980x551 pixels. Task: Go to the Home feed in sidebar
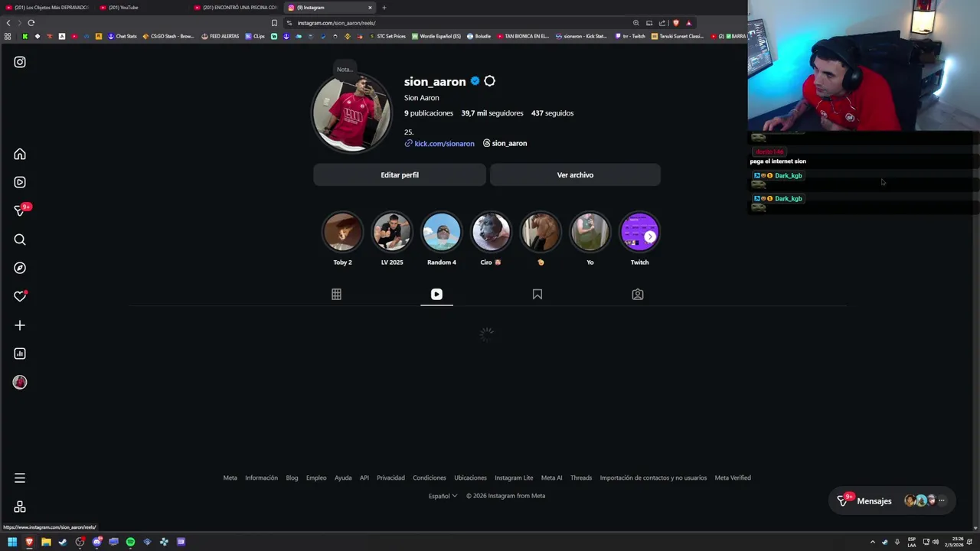coord(20,155)
